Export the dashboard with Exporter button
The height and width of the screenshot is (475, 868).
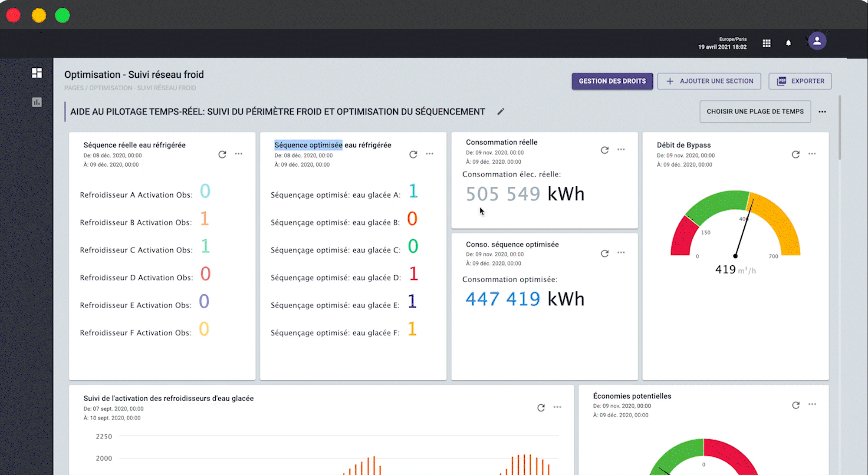(800, 81)
